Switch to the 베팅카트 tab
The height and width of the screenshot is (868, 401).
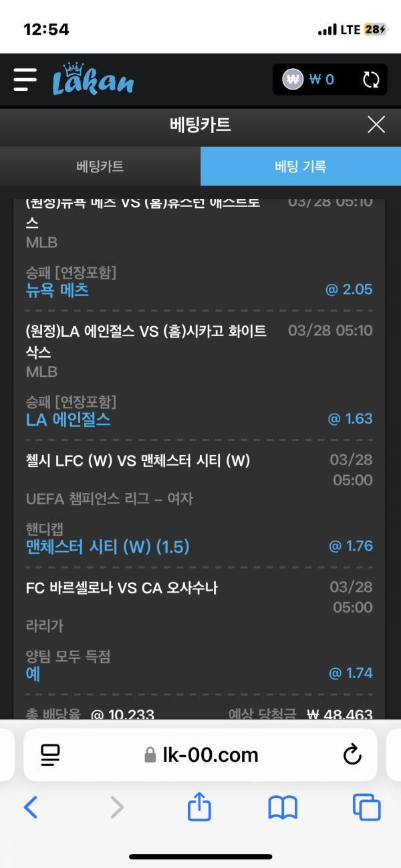tap(100, 166)
